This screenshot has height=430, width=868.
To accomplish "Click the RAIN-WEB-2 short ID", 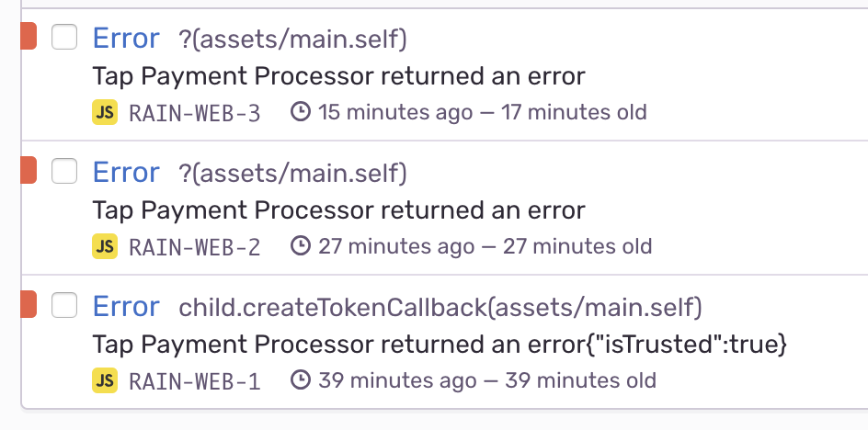I will [194, 247].
